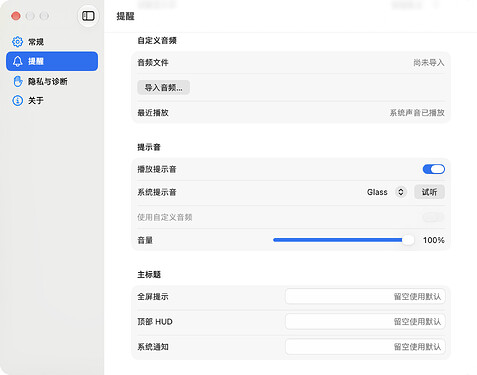The width and height of the screenshot is (477, 375).
Task: Click the 顶部 HUD title text field
Action: coord(365,321)
